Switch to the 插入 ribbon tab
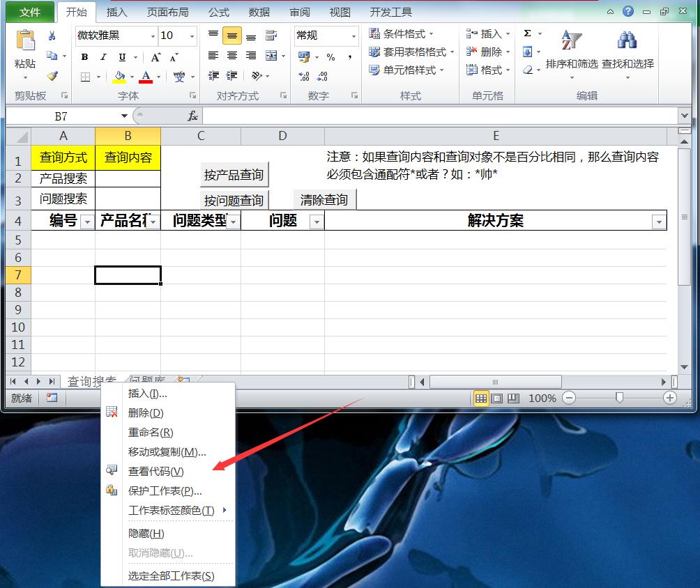 pyautogui.click(x=116, y=11)
